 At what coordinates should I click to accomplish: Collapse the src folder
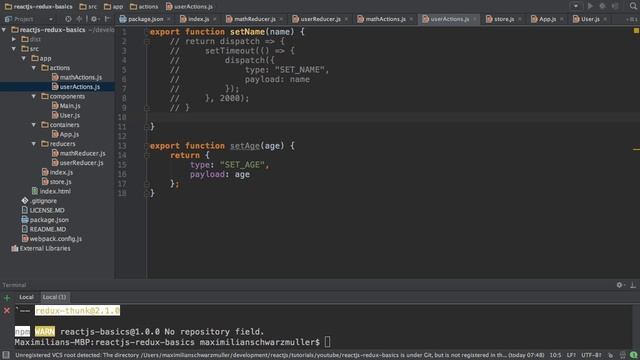[14, 49]
